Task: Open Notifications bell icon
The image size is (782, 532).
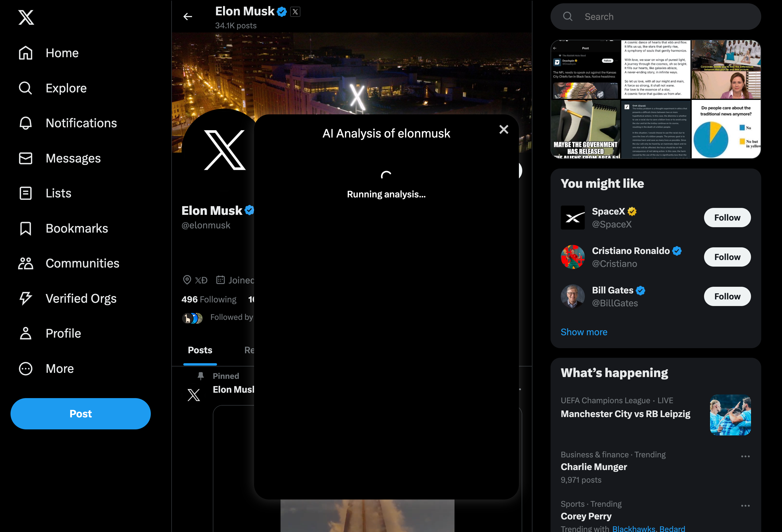Action: pyautogui.click(x=26, y=123)
